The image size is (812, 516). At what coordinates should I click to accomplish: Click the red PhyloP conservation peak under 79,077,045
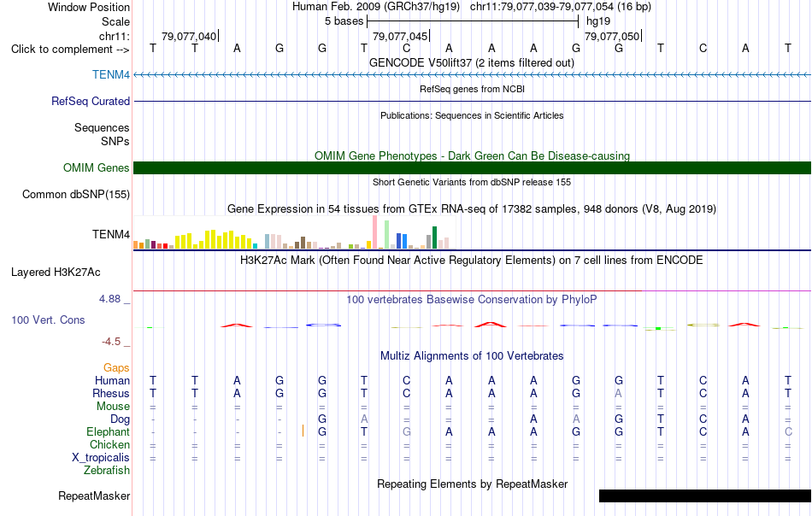pos(449,325)
